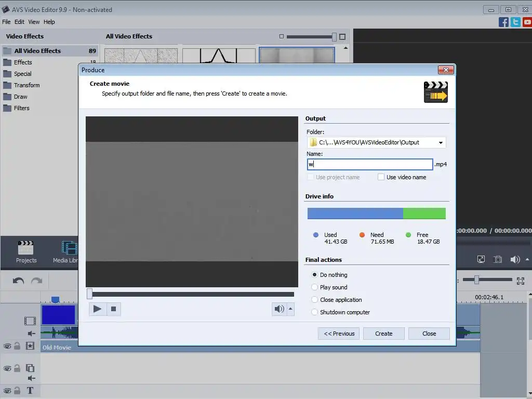
Task: Select the first video effect thumbnail
Action: pyautogui.click(x=141, y=55)
